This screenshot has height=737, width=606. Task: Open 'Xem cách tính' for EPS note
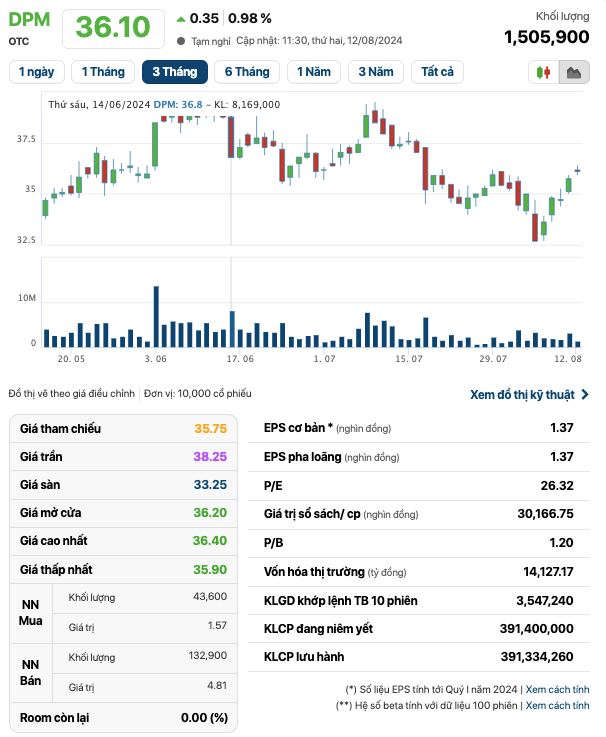[558, 689]
